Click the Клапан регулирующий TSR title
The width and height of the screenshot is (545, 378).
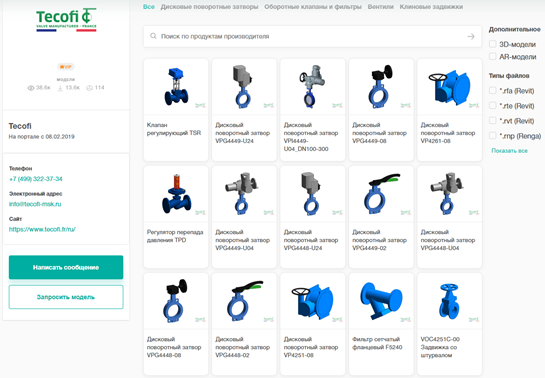coord(174,129)
